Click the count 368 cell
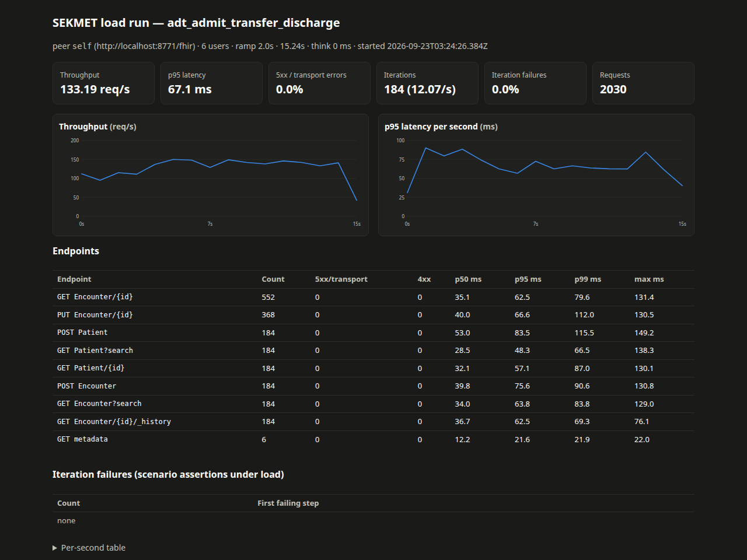The image size is (747, 560). [268, 315]
